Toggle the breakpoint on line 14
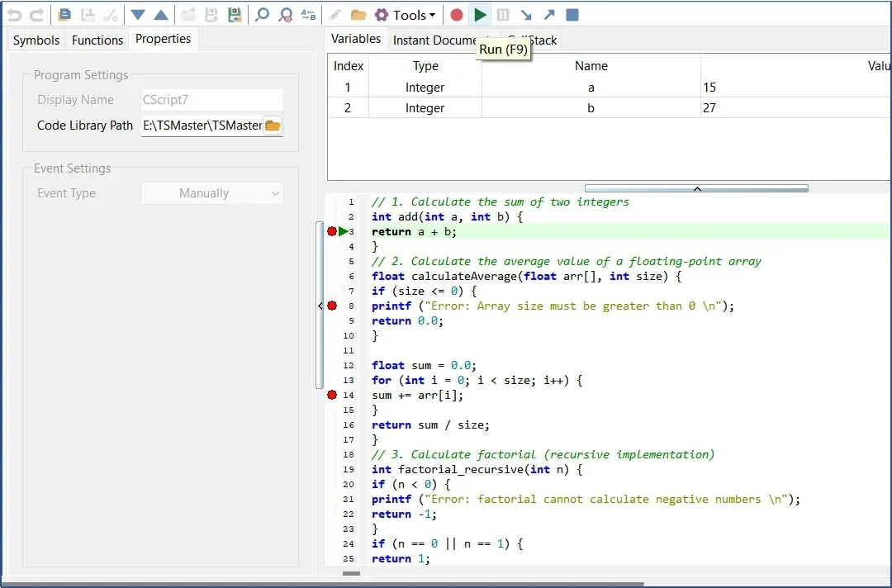 click(332, 395)
